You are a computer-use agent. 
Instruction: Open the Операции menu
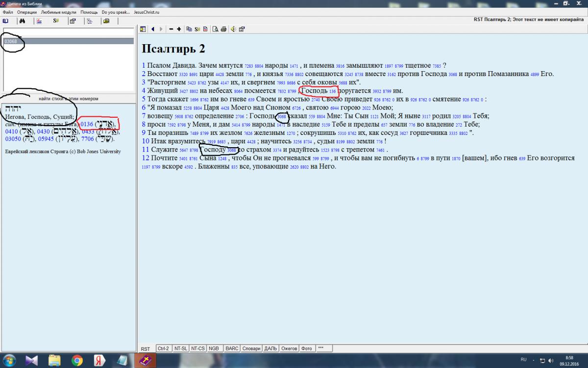(x=26, y=11)
